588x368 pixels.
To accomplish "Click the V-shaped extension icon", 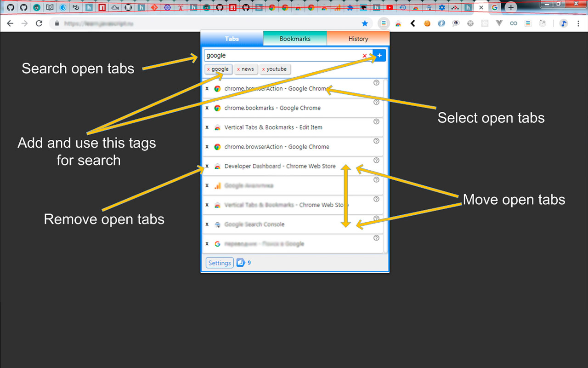I will [499, 23].
